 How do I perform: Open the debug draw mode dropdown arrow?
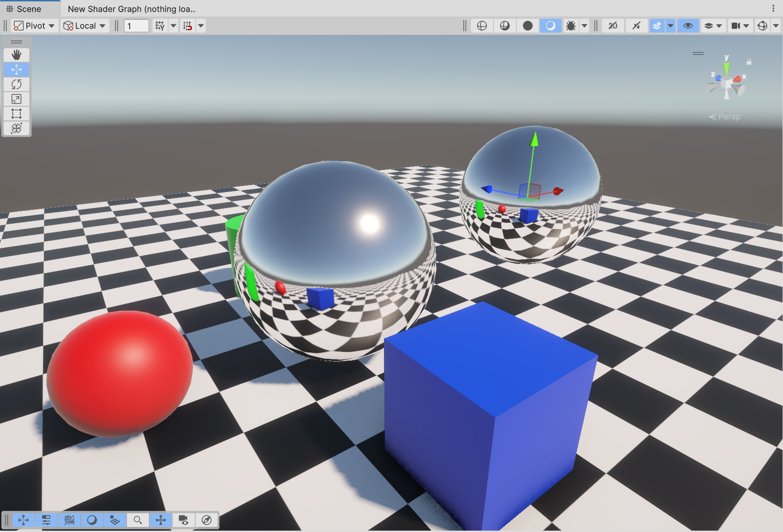(585, 26)
